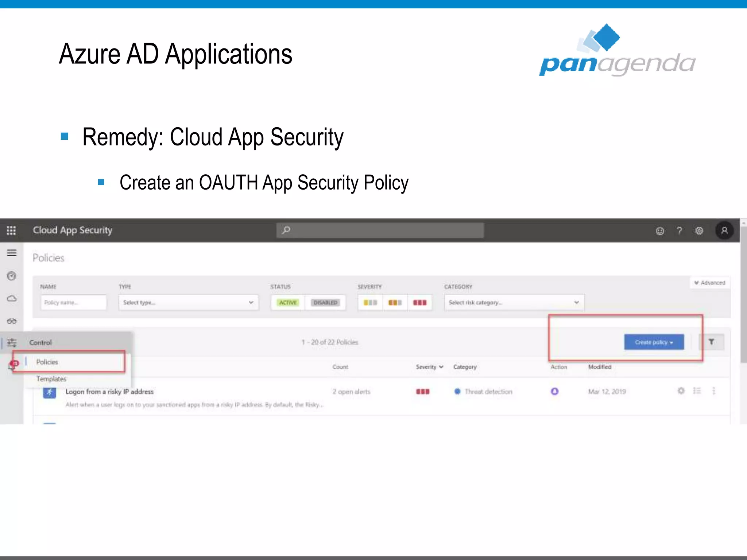Toggle the DISABLED status filter
Viewport: 747px width, 560px height.
tap(325, 303)
